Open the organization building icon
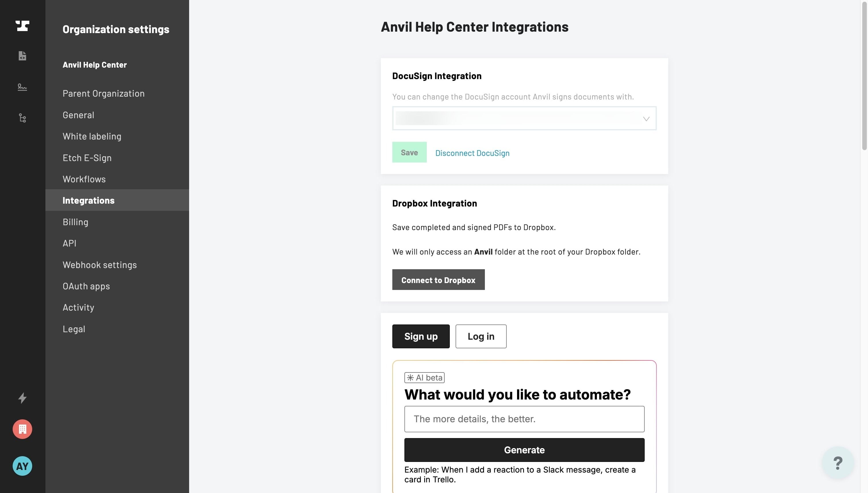This screenshot has width=868, height=493. [22, 429]
